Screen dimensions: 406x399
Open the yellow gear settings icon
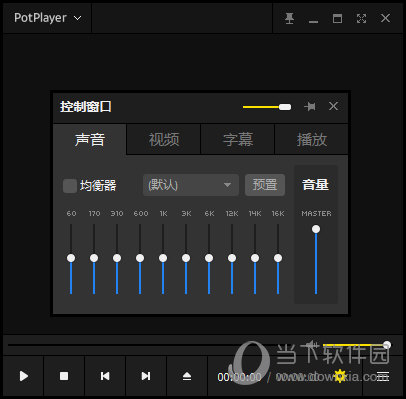(x=340, y=376)
